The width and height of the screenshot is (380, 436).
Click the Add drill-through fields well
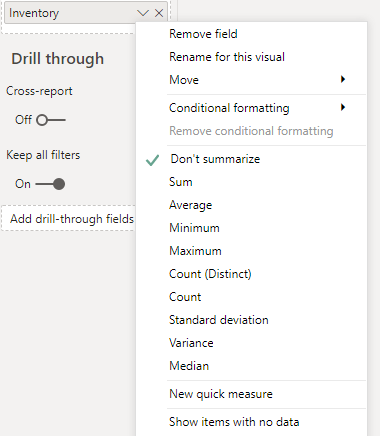coord(68,219)
